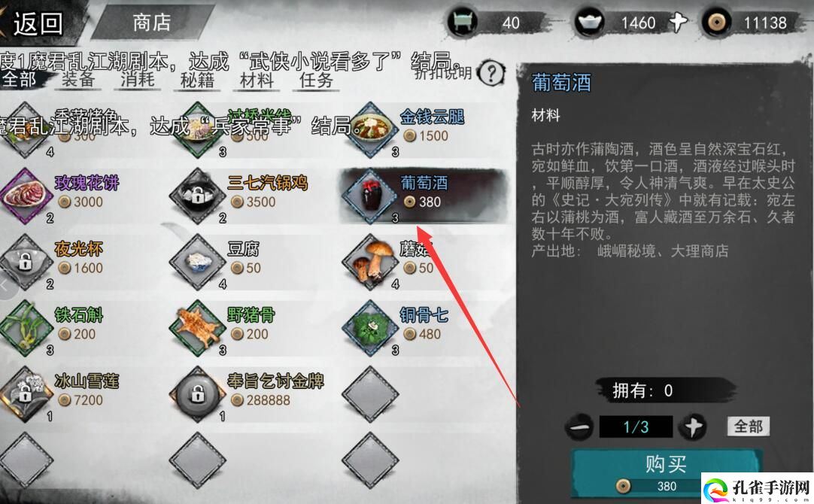Open the 秘籍 category tab
Viewport: 814px width, 504px height.
(197, 80)
